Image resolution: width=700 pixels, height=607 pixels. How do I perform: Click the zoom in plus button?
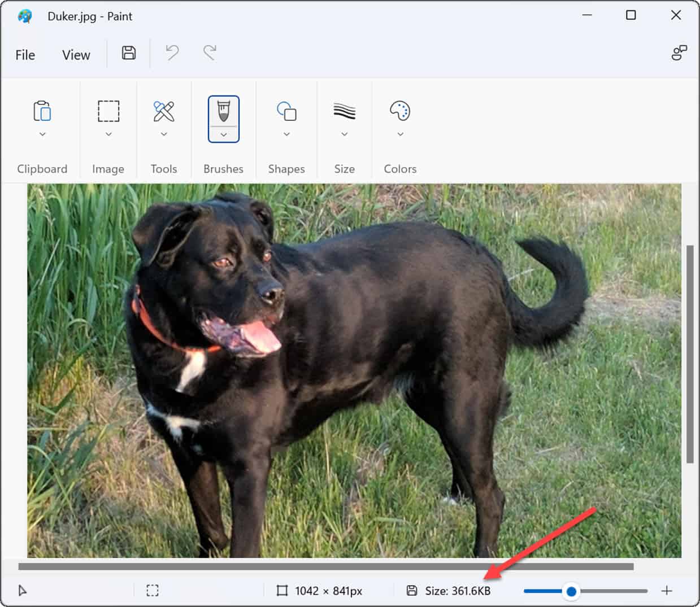[x=667, y=591]
